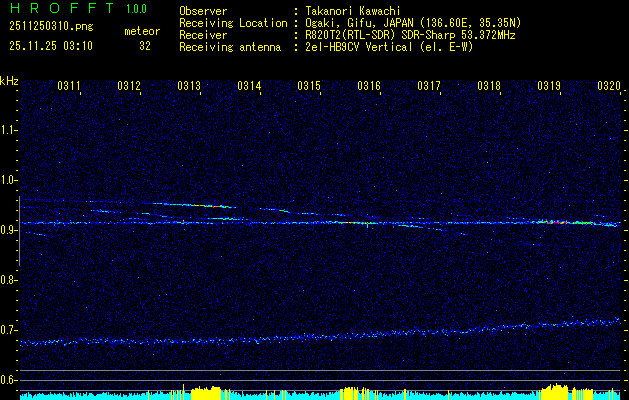Select the 0.9 kHz axis label
Screen dimensions: 629x400
[x=9, y=229]
